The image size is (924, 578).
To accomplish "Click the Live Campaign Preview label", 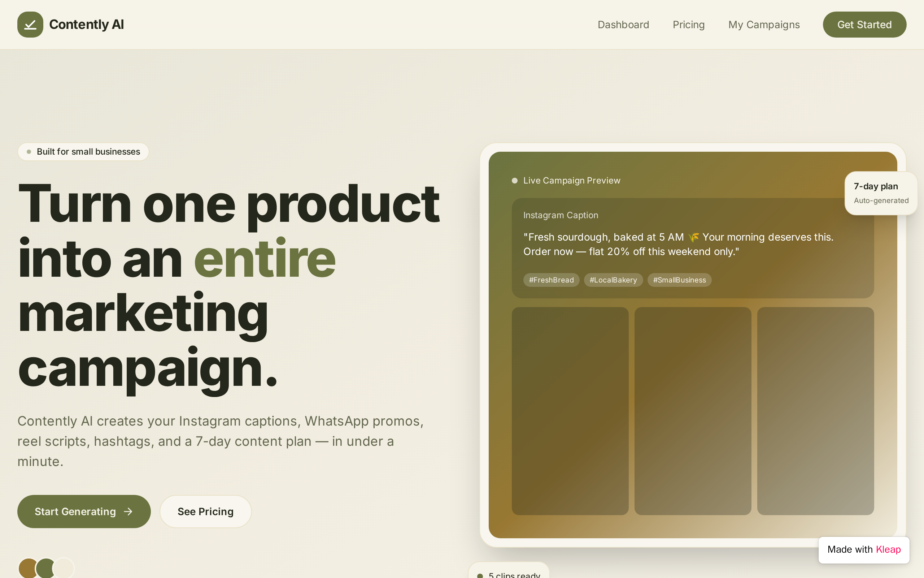I will click(x=572, y=180).
